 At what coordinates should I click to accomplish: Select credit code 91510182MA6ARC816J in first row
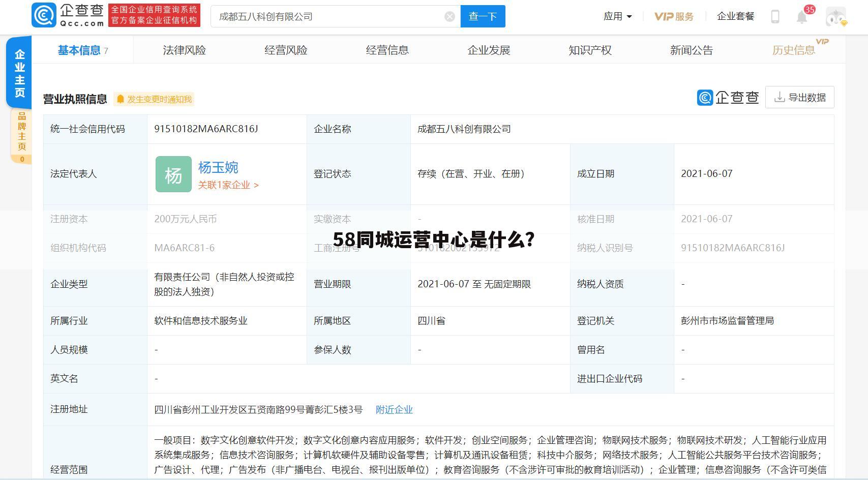coord(206,129)
